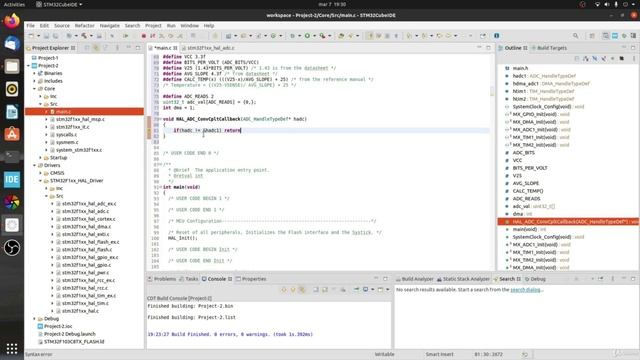Toggle Link with Editor in Project Explorer
Viewport: 640px width, 360px height.
96,48
